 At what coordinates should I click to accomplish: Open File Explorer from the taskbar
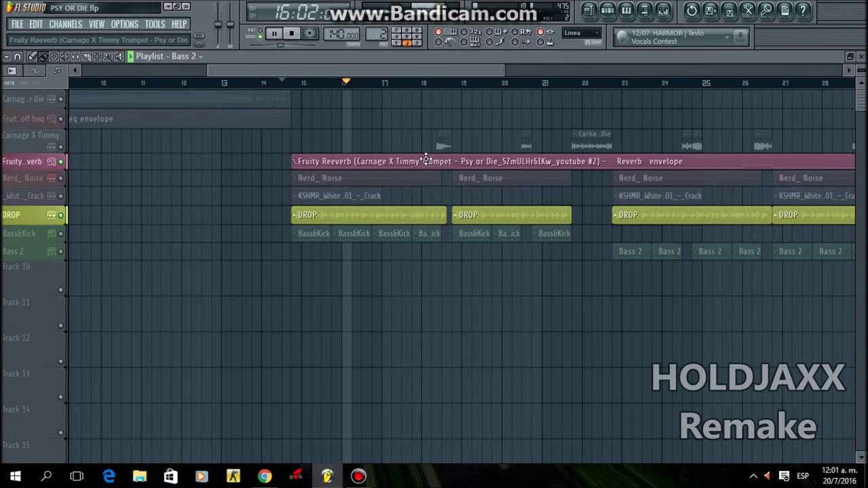[x=140, y=476]
